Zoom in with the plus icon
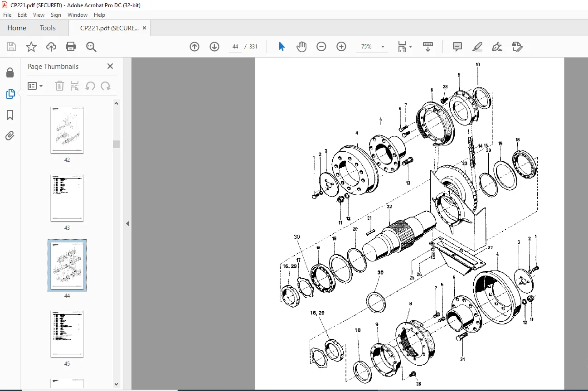588x391 pixels. tap(341, 47)
